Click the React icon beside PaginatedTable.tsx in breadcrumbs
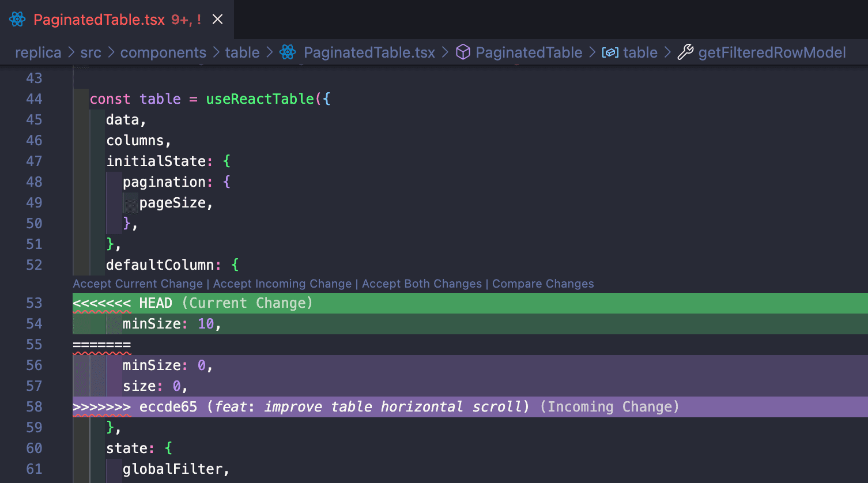The width and height of the screenshot is (868, 483). pos(287,52)
